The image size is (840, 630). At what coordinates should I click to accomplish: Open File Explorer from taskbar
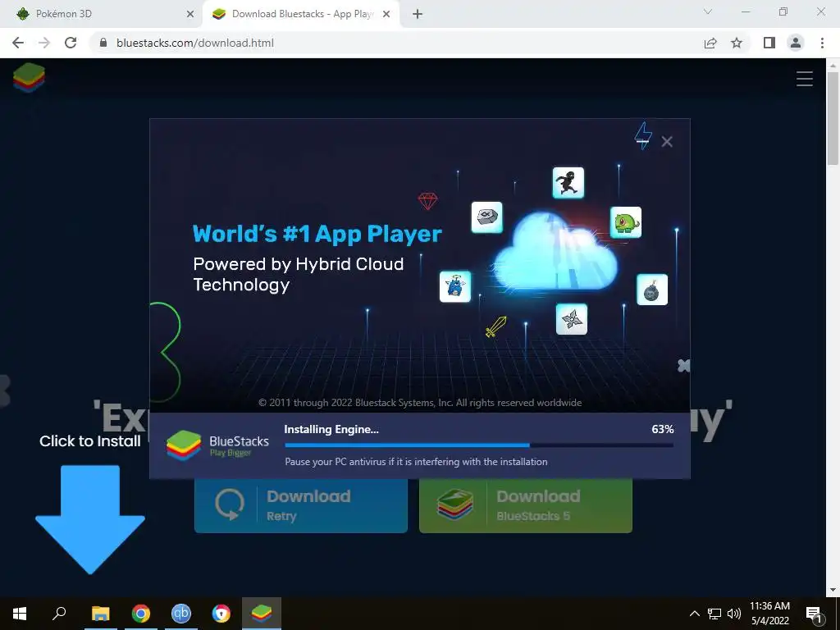(100, 614)
